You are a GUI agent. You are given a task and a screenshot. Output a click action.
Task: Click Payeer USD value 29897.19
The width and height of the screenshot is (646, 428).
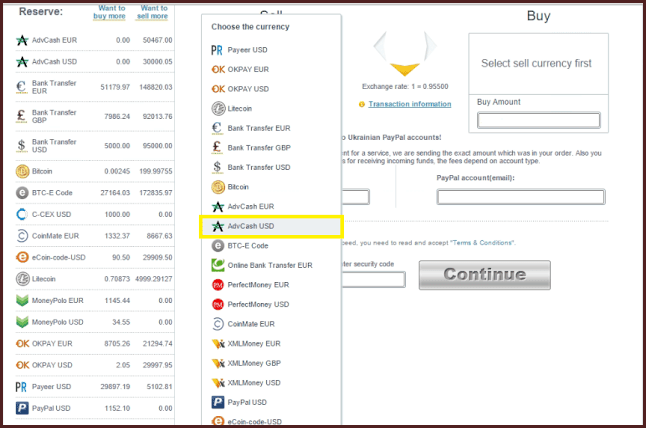115,387
